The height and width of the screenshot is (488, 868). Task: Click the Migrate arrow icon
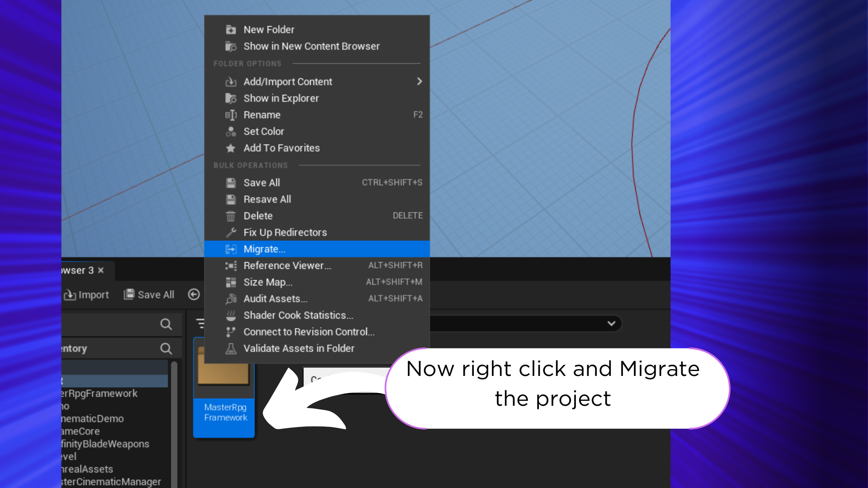pyautogui.click(x=231, y=249)
